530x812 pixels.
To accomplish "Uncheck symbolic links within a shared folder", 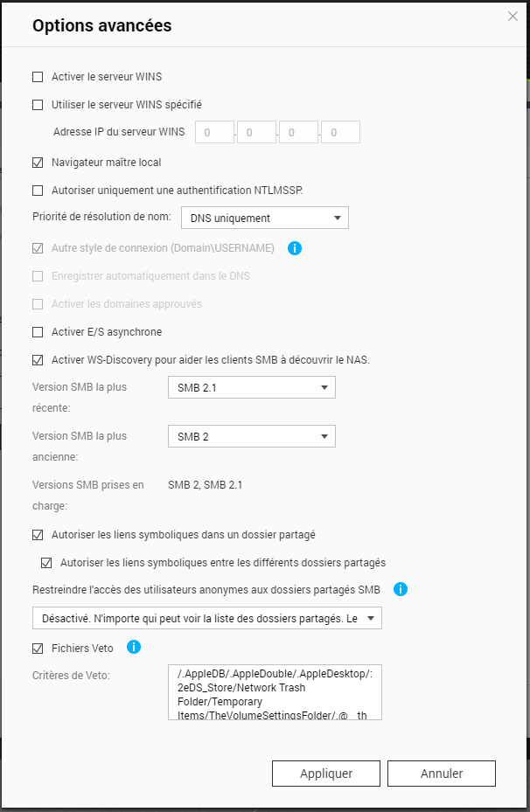I will pos(38,535).
